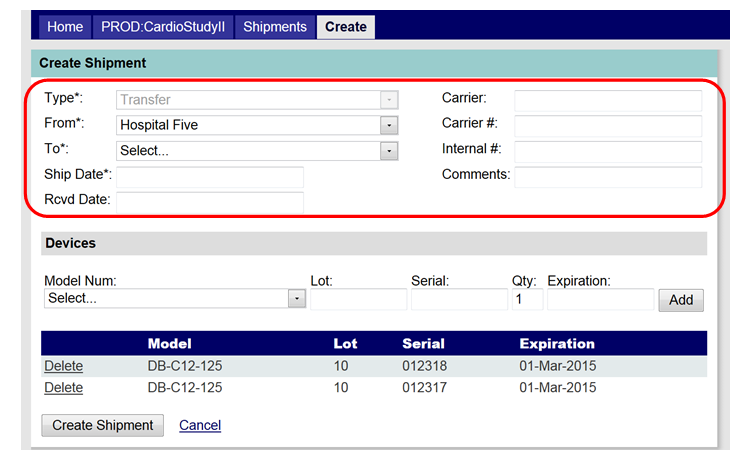
Task: Go to PROD:CardioStudyII tab
Action: tap(164, 26)
